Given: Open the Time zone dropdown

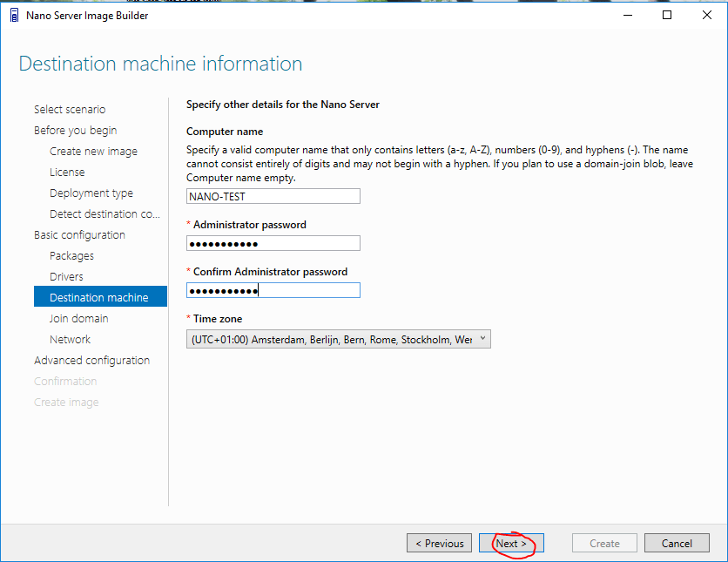Looking at the screenshot, I should [x=339, y=340].
